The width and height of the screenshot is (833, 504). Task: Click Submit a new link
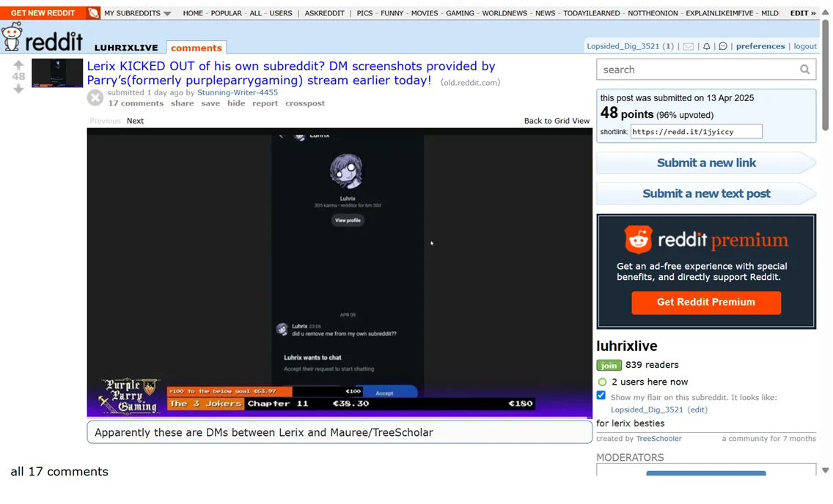tap(706, 163)
